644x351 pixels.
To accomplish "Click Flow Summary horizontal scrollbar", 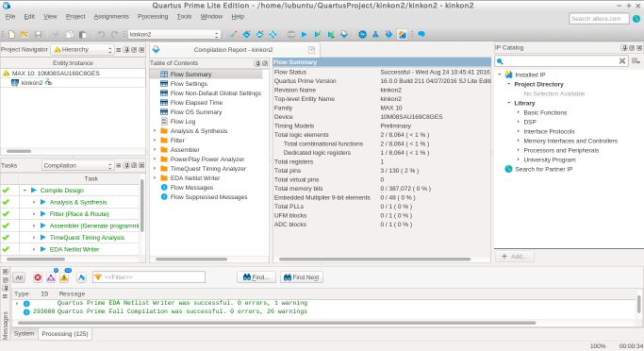I will pos(374,259).
